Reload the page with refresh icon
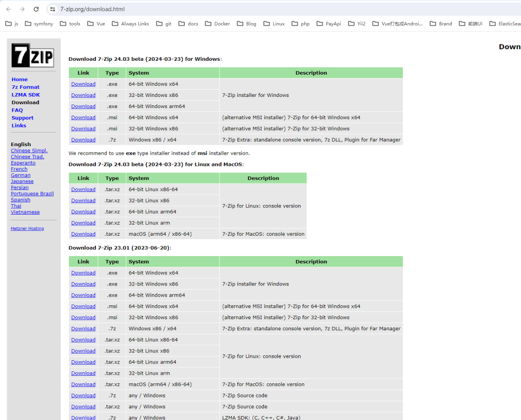The image size is (521, 420). 36,9
